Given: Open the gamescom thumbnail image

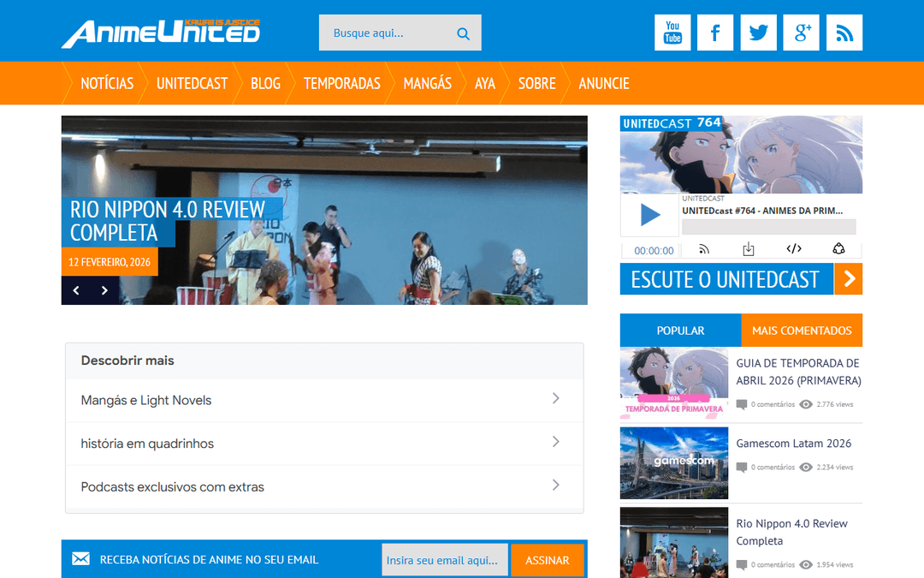Looking at the screenshot, I should point(674,463).
